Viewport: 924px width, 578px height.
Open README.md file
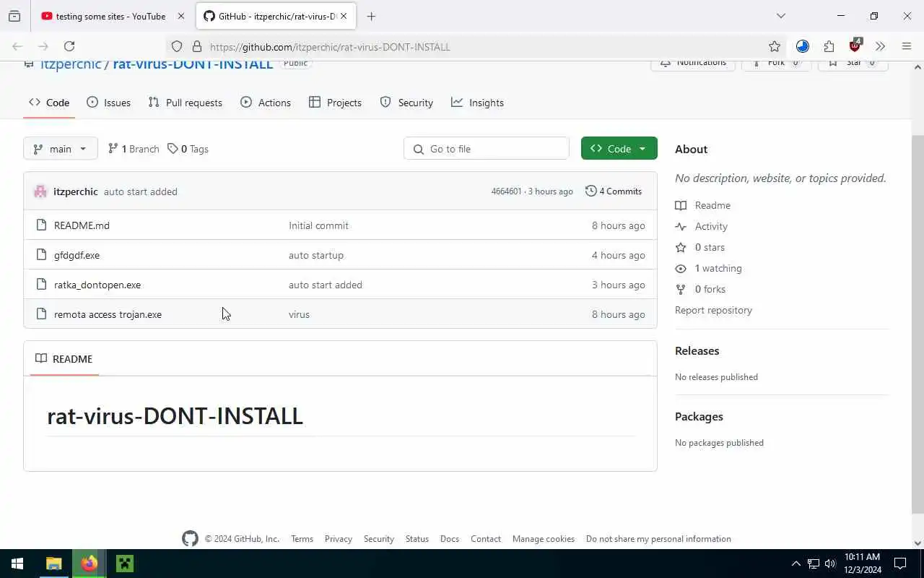coord(82,225)
